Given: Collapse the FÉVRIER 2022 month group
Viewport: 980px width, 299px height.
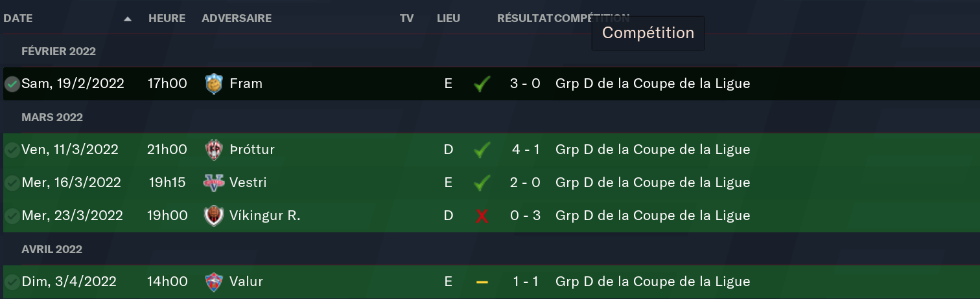Looking at the screenshot, I should click(58, 52).
